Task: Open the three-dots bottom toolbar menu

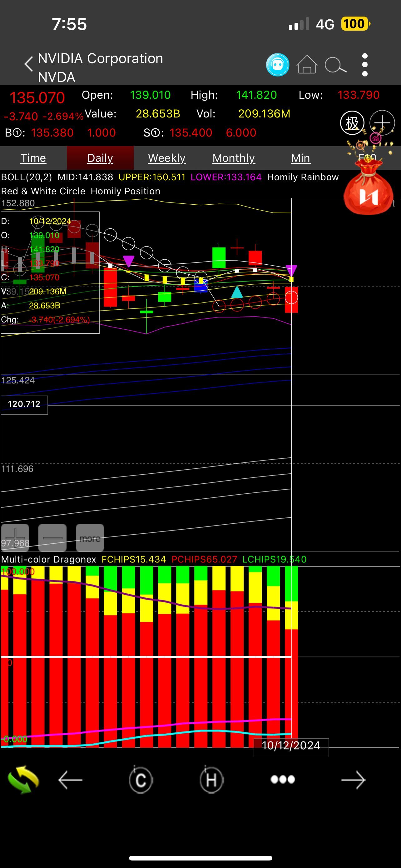Action: 283,779
